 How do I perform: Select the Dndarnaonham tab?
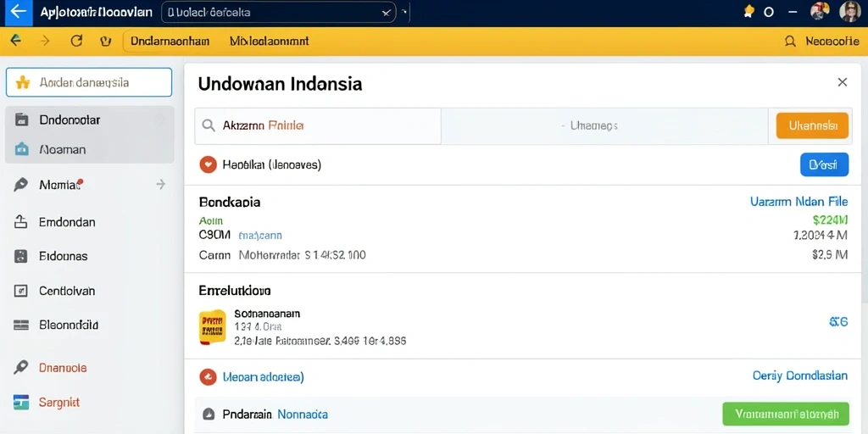click(x=170, y=41)
